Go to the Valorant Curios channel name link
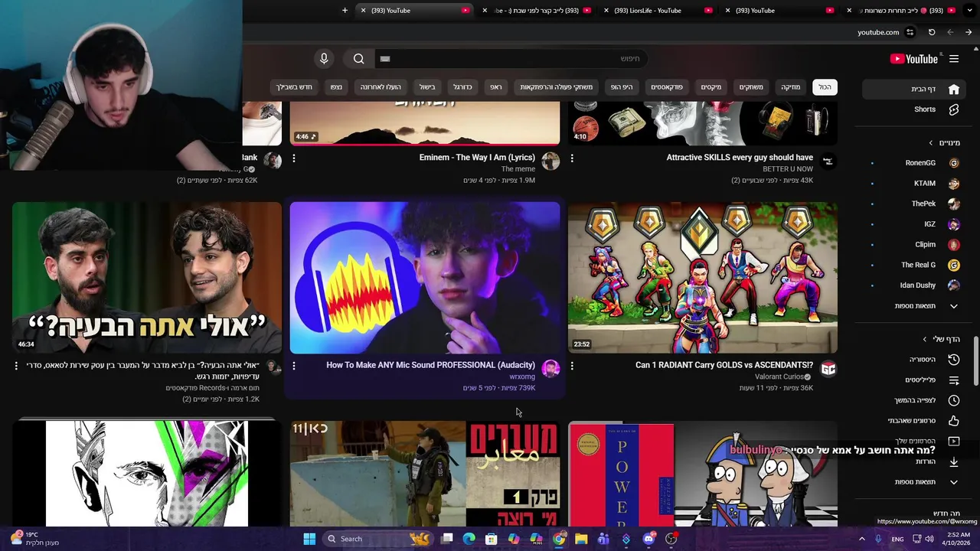This screenshot has height=551, width=980. click(x=779, y=377)
